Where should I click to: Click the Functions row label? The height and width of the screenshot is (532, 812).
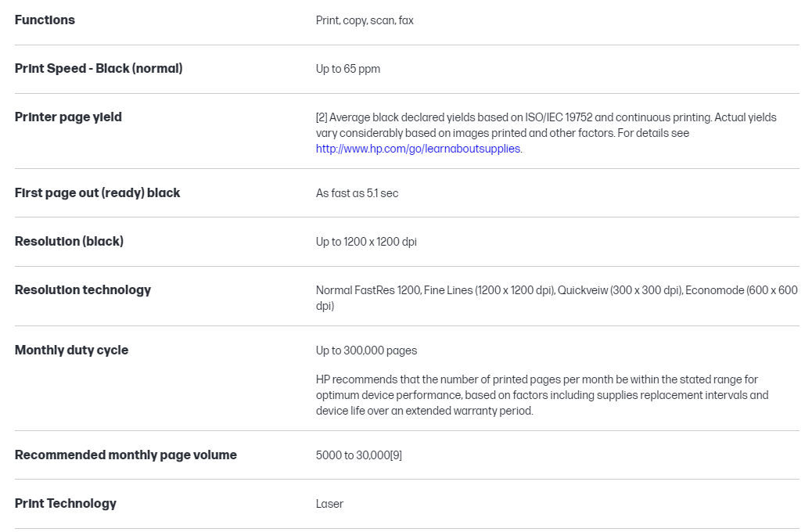[45, 20]
